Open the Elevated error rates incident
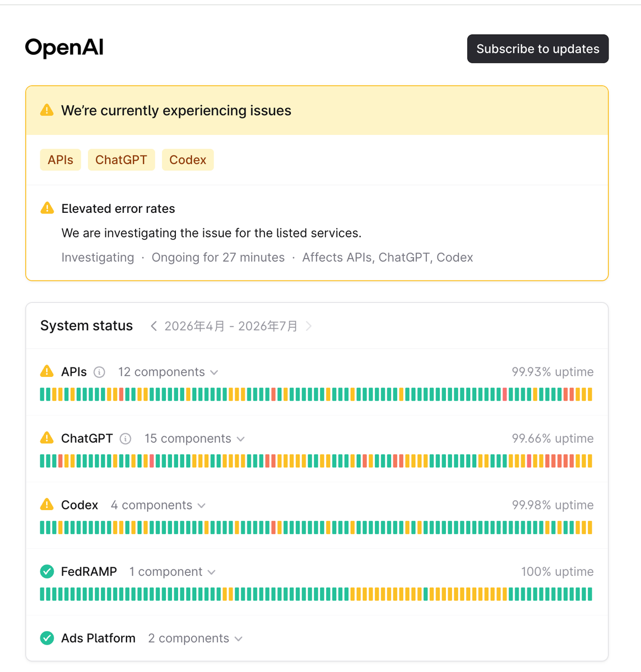 tap(118, 209)
